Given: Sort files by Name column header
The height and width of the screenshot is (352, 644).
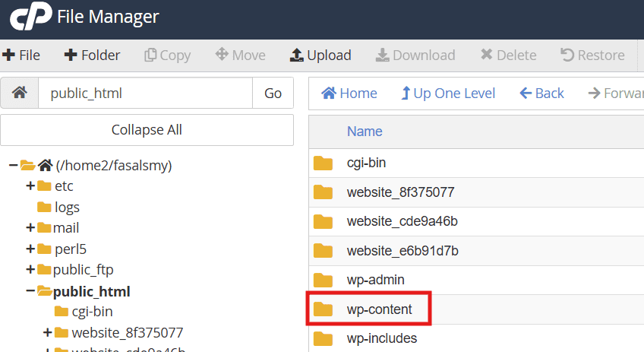Looking at the screenshot, I should tap(365, 132).
